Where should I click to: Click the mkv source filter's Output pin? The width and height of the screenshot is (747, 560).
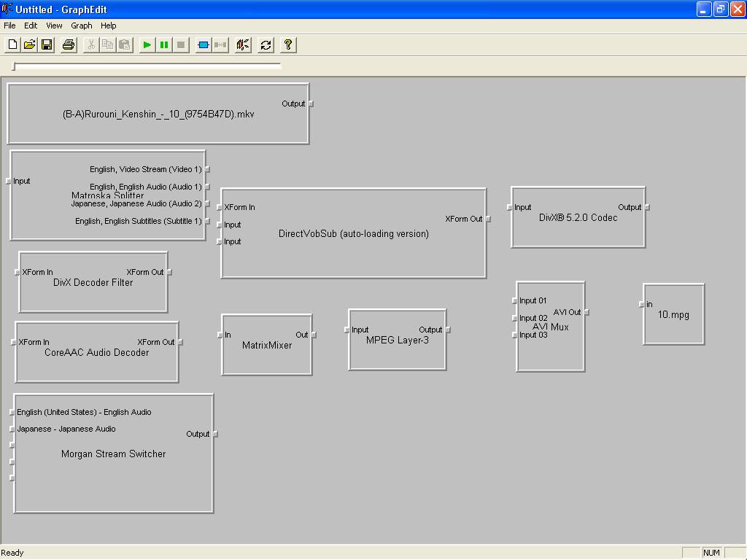[x=311, y=104]
